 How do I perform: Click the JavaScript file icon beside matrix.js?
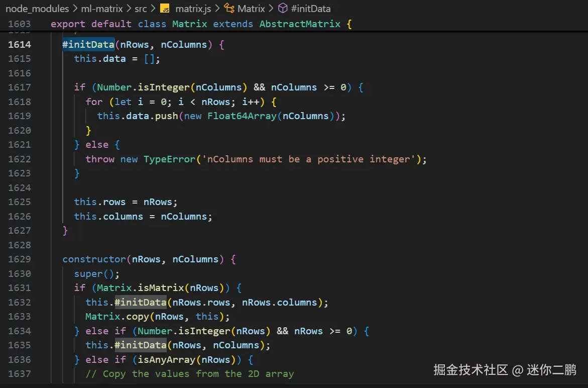pyautogui.click(x=164, y=8)
